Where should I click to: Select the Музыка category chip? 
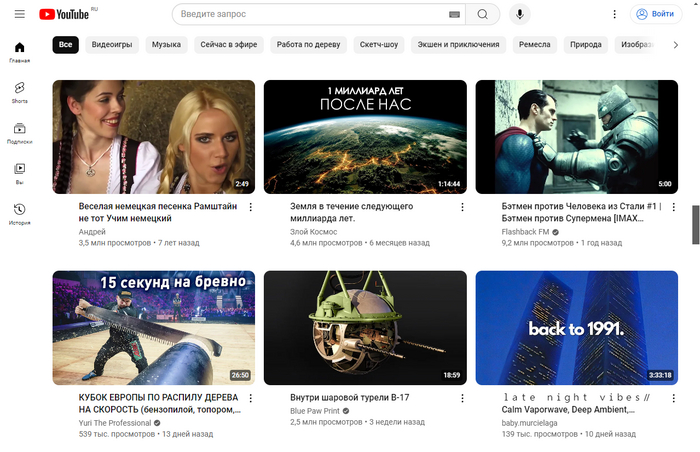(166, 45)
